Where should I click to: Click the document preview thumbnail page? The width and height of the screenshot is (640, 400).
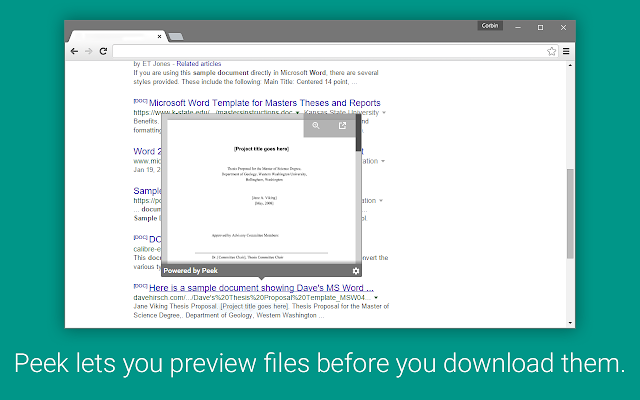[261, 192]
